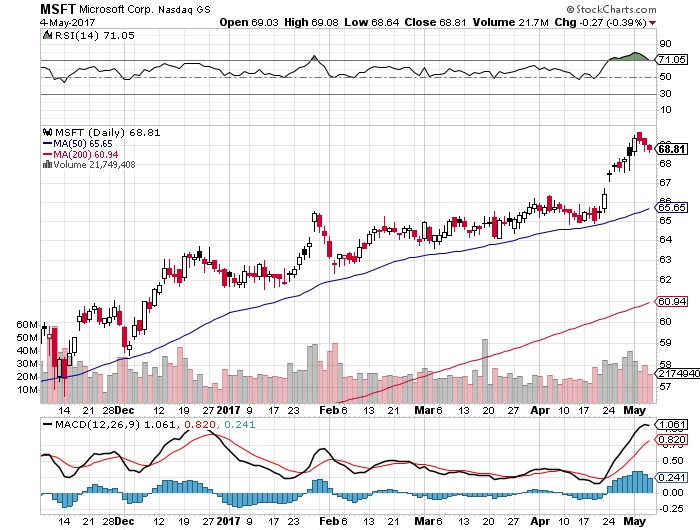Click the MSFT ticker symbol title

click(58, 9)
